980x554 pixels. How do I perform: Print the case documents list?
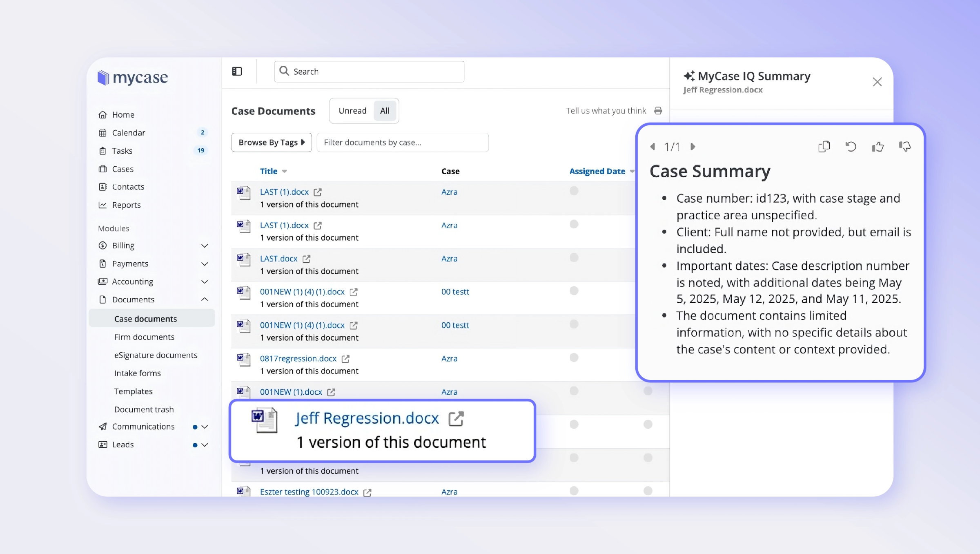pos(658,110)
